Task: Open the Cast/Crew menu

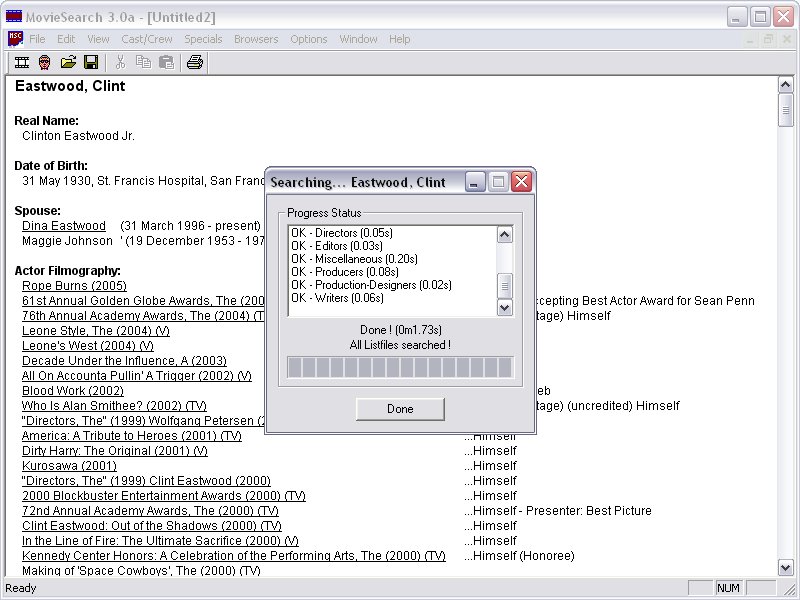Action: (146, 39)
